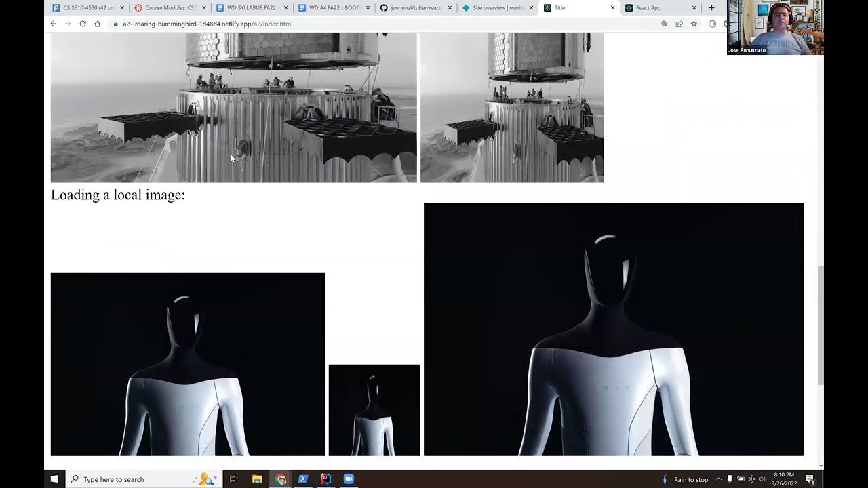868x488 pixels.
Task: Open the volume control
Action: (762, 479)
